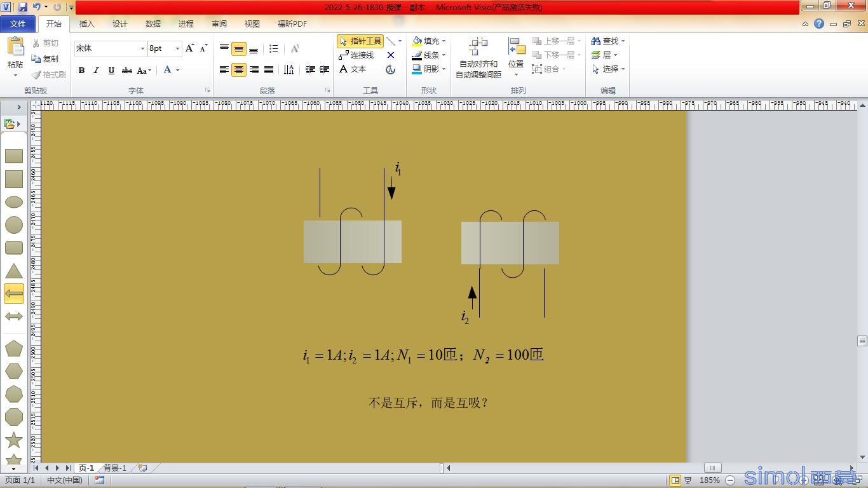Click the zoom out minus button
The height and width of the screenshot is (488, 868).
(x=730, y=480)
